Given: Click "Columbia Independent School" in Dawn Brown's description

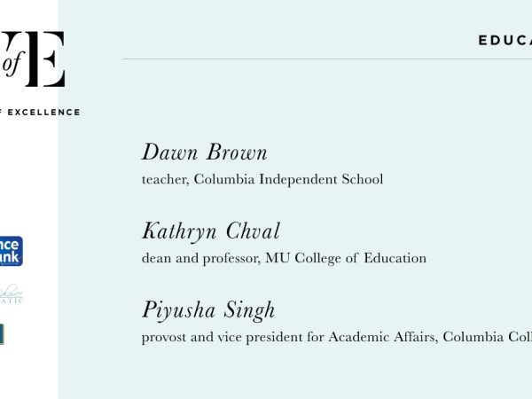Looking at the screenshot, I should (288, 179).
